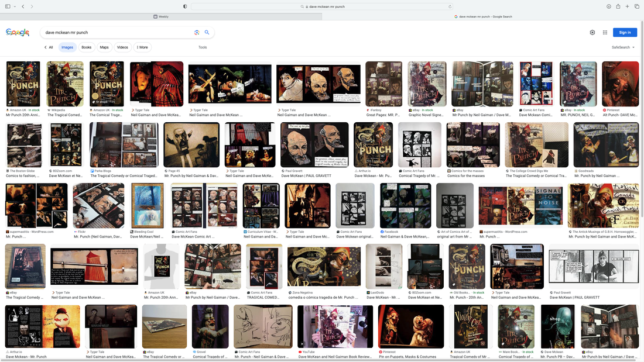This screenshot has width=644, height=362.
Task: Open the Bleeding Cool Dave McKean image
Action: click(x=147, y=206)
